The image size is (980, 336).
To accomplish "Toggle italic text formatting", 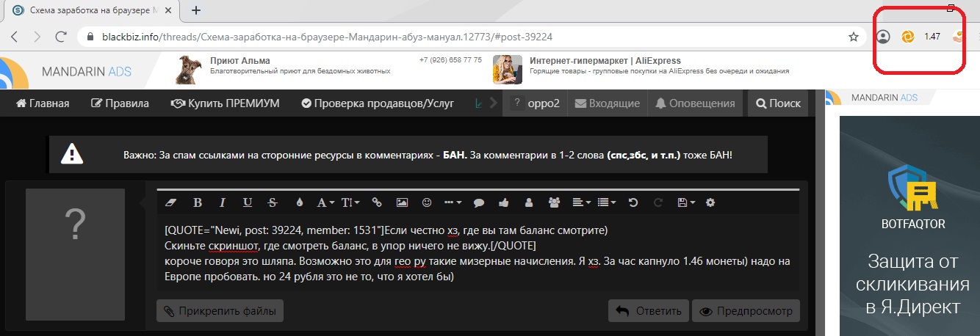I will [223, 202].
